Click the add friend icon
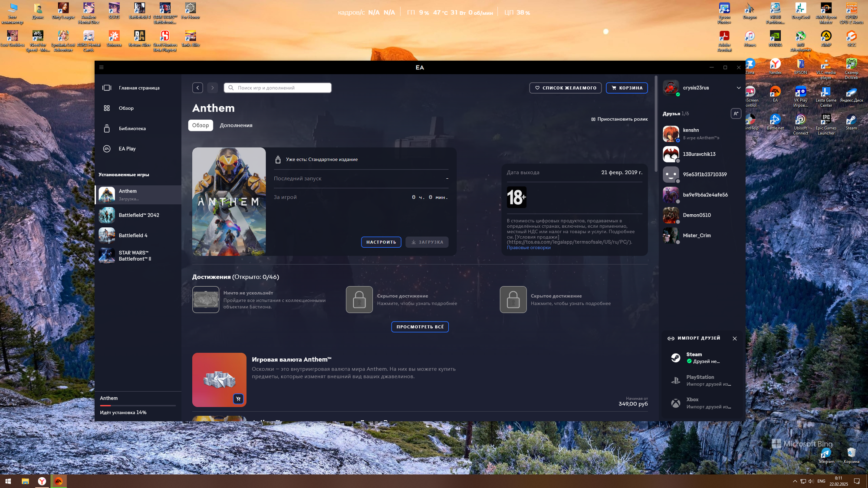 tap(736, 114)
